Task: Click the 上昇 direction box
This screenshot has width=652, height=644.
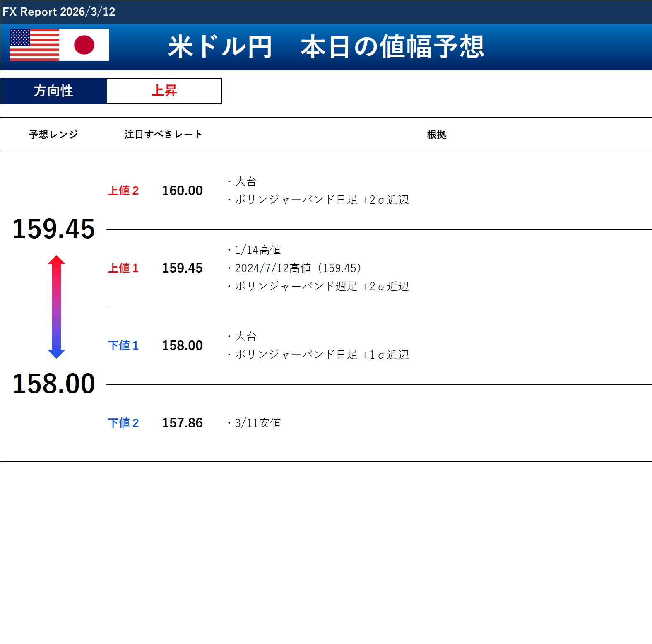Action: point(164,91)
